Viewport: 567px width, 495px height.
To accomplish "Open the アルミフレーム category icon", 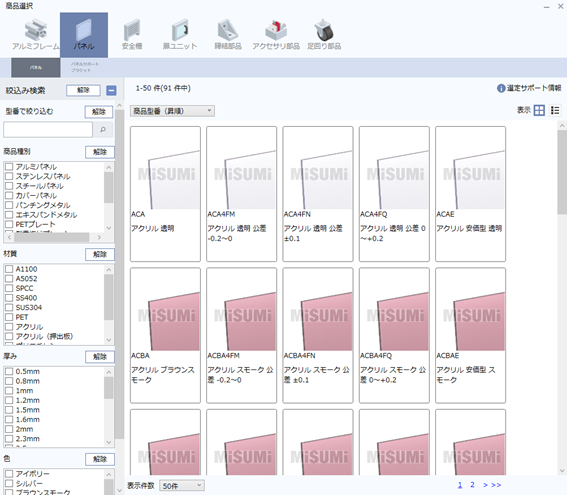I will (35, 35).
